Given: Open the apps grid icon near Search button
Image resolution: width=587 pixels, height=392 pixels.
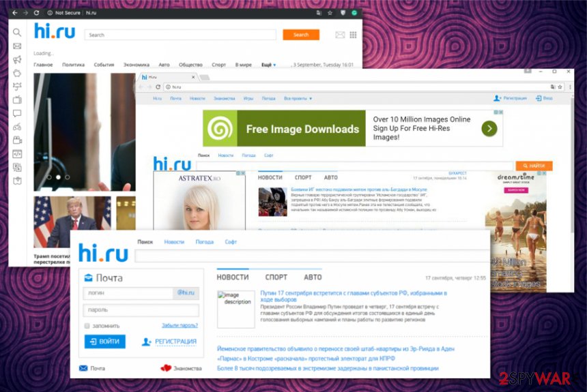Looking at the screenshot, I should 353,35.
